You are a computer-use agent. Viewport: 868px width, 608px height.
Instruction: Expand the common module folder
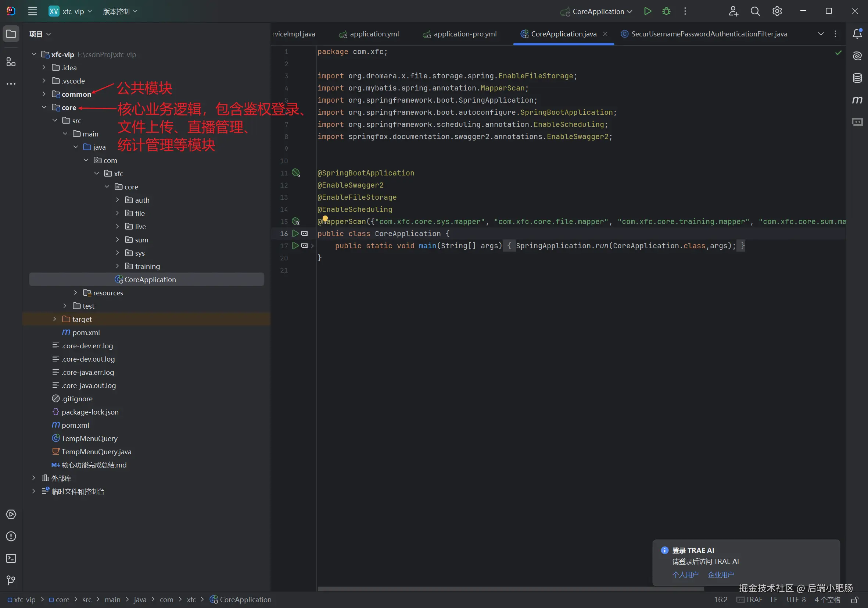click(x=44, y=94)
